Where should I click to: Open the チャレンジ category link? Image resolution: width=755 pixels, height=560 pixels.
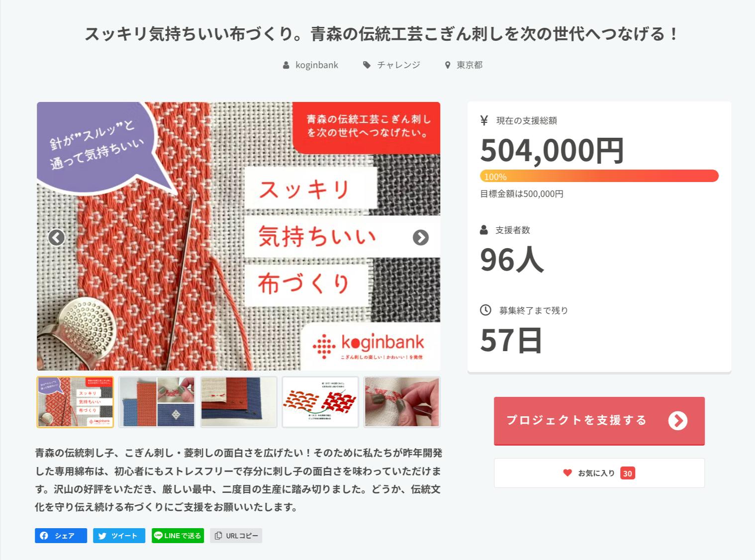tap(398, 65)
